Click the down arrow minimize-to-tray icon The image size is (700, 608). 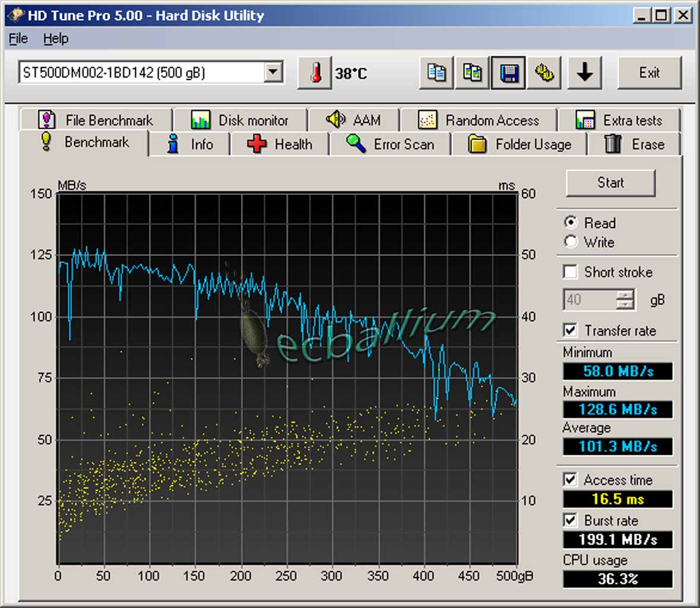click(584, 73)
